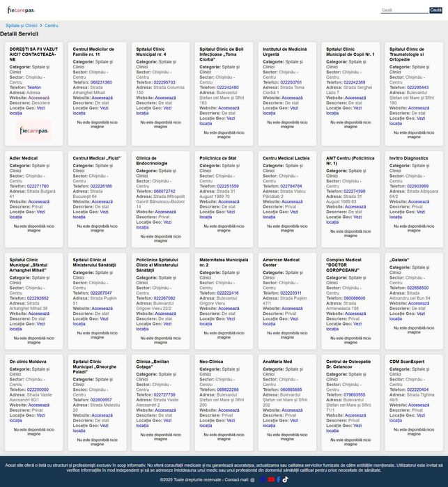Call 068231360 for Centrul Medicilor de Familie

click(x=101, y=82)
